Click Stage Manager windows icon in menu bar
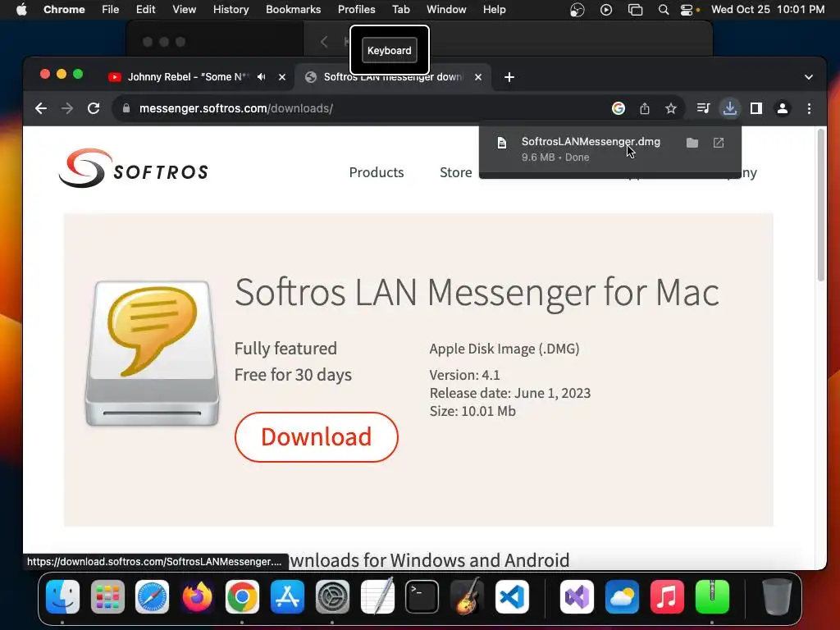The height and width of the screenshot is (630, 840). tap(635, 10)
